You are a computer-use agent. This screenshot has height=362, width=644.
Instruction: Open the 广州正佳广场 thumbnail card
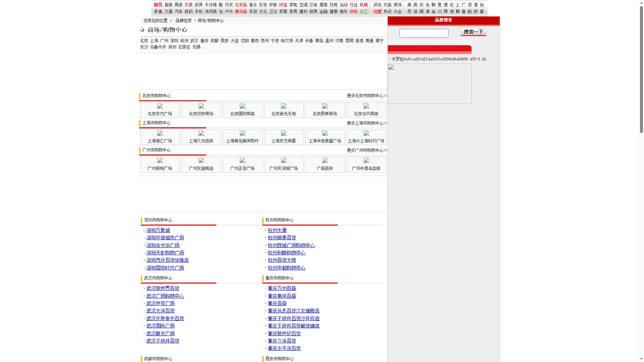(x=242, y=164)
